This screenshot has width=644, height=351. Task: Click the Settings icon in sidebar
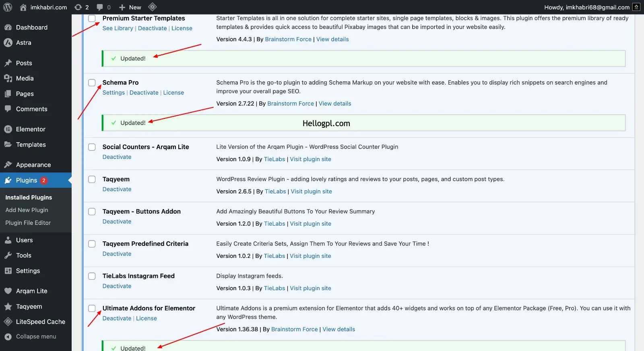8,271
